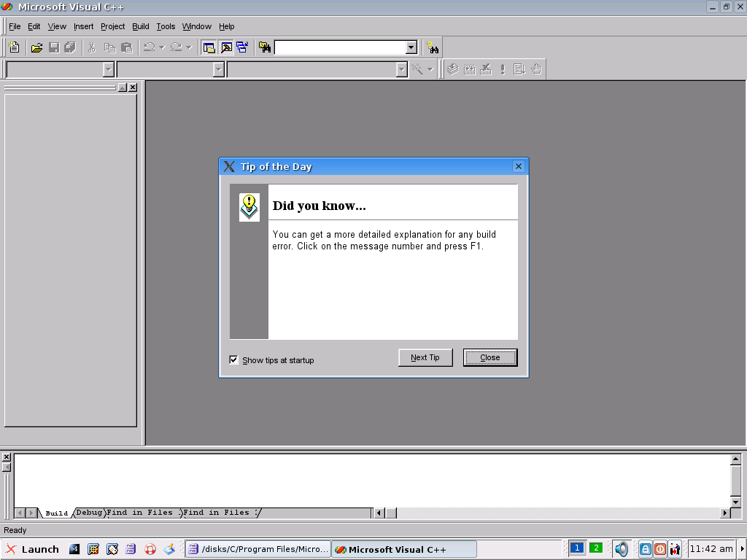Open the WizardBar actions dropdown arrow

click(430, 69)
